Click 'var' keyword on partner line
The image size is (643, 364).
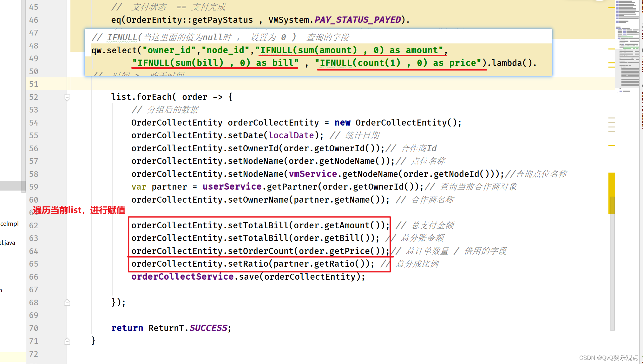tap(139, 187)
